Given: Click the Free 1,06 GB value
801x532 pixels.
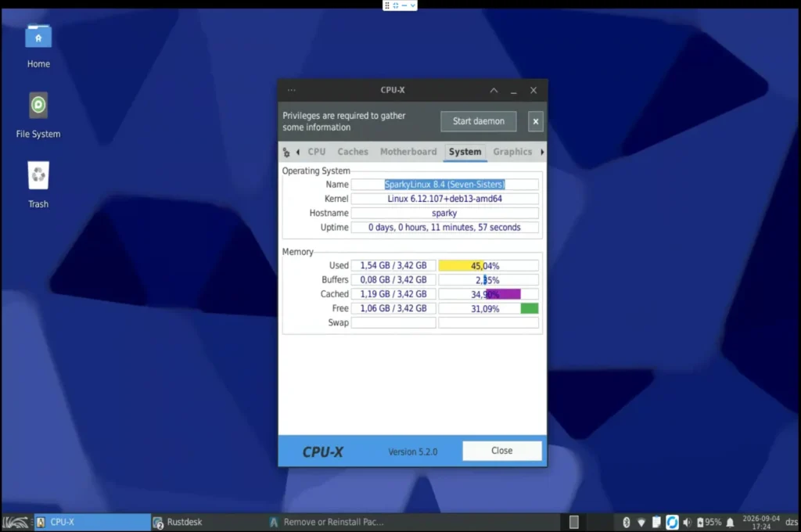Looking at the screenshot, I should pyautogui.click(x=393, y=308).
